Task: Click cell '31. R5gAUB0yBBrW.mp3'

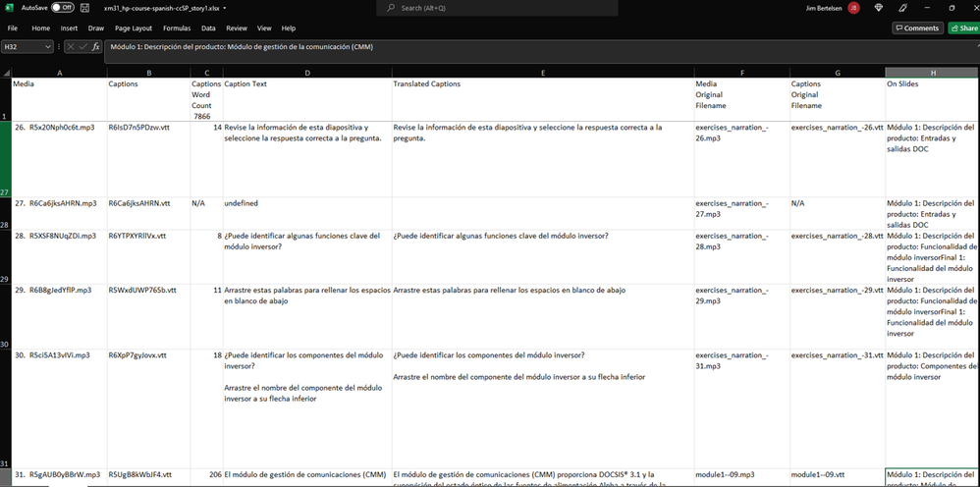Action: pos(59,477)
